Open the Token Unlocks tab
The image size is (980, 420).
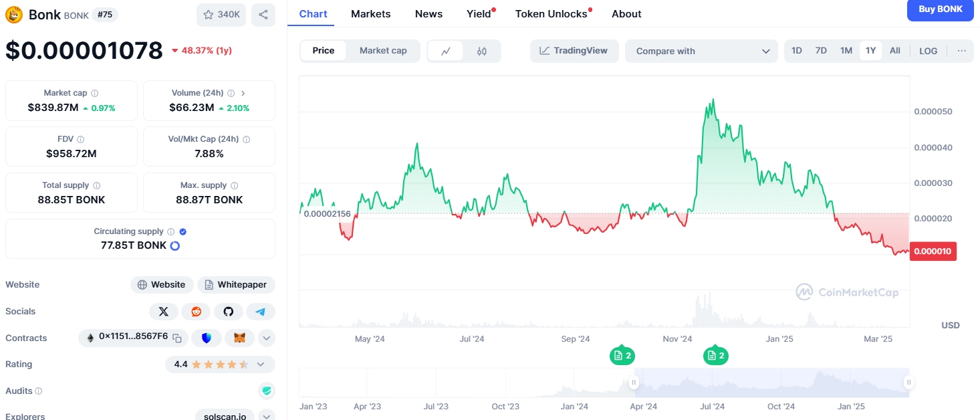click(x=552, y=13)
